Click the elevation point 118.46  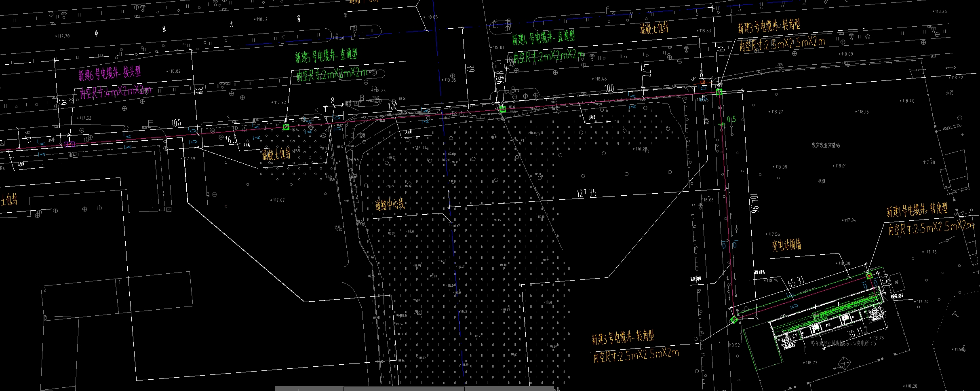[599, 79]
